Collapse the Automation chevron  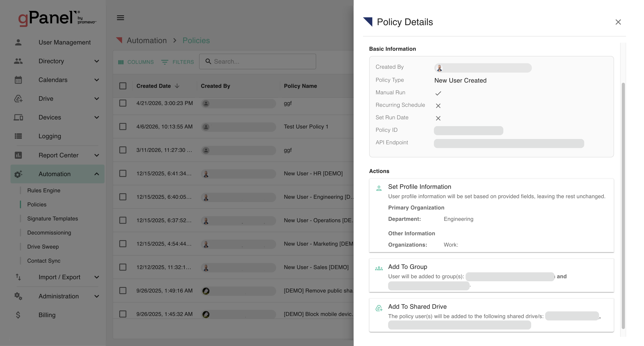pyautogui.click(x=96, y=174)
